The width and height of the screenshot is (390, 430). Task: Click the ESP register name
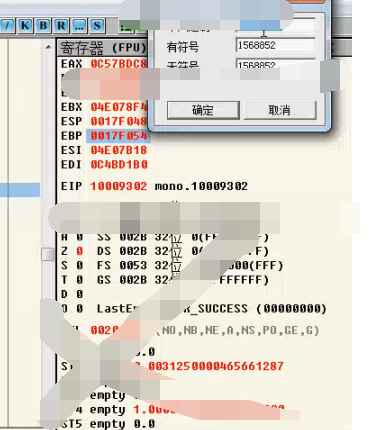(x=71, y=121)
